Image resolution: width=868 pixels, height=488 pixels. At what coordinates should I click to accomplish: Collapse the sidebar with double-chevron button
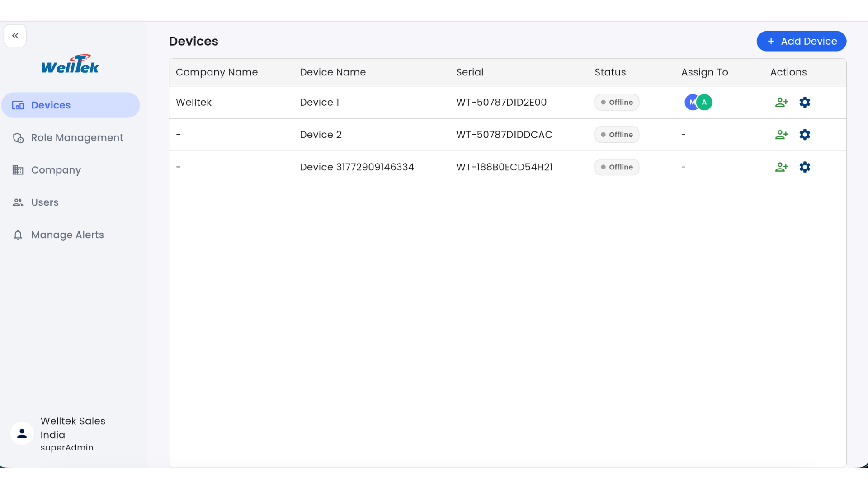[x=15, y=36]
